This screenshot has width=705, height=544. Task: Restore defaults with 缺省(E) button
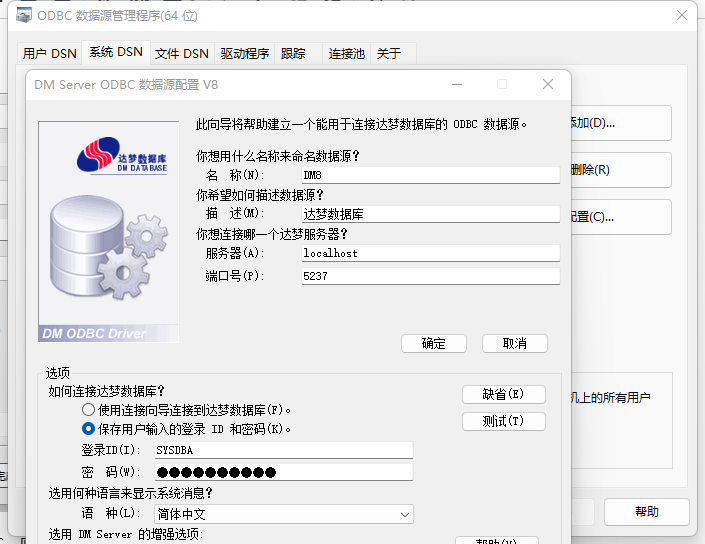click(504, 394)
